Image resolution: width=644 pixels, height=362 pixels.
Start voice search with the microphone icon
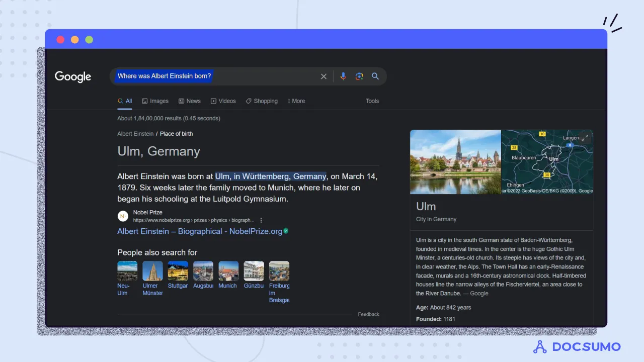pyautogui.click(x=343, y=76)
